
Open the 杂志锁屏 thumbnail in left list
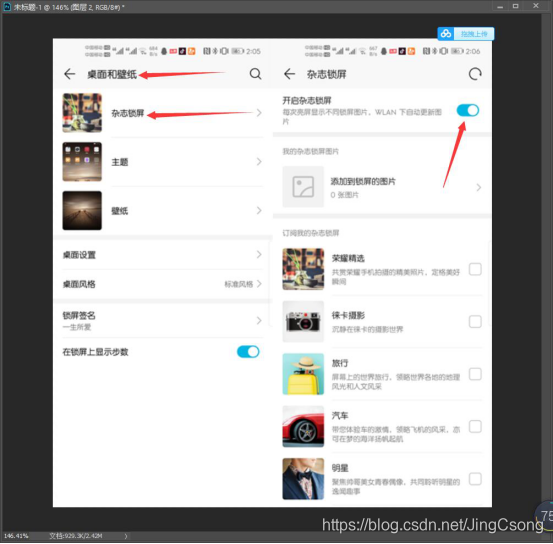82,113
